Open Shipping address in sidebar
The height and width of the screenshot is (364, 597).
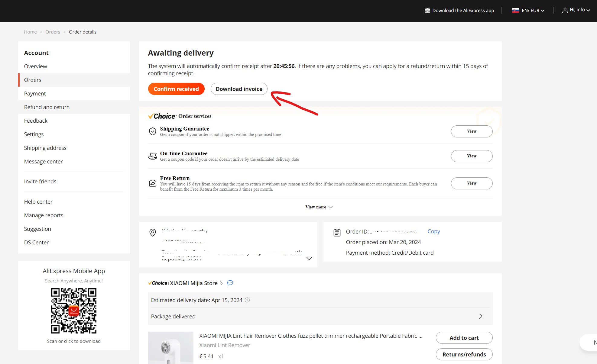tap(74, 148)
